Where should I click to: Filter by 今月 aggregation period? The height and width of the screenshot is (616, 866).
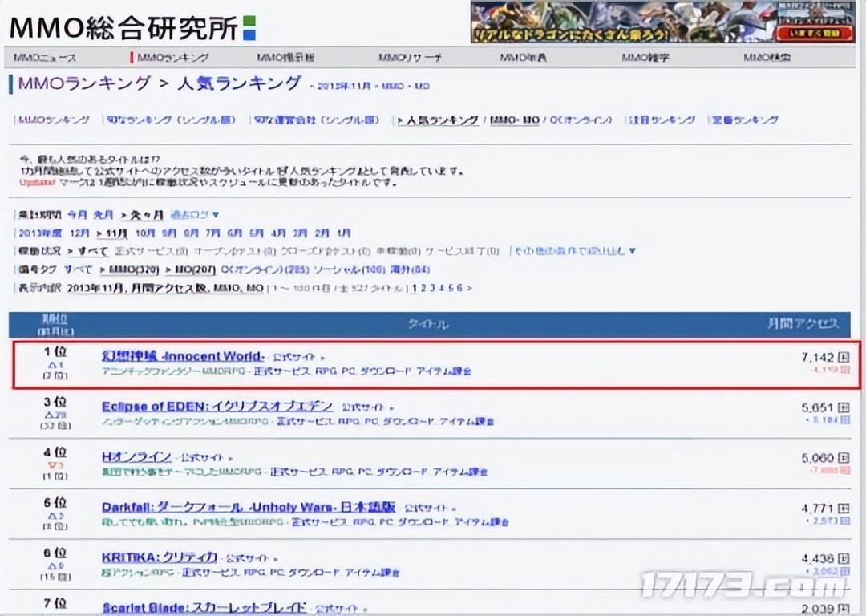77,215
